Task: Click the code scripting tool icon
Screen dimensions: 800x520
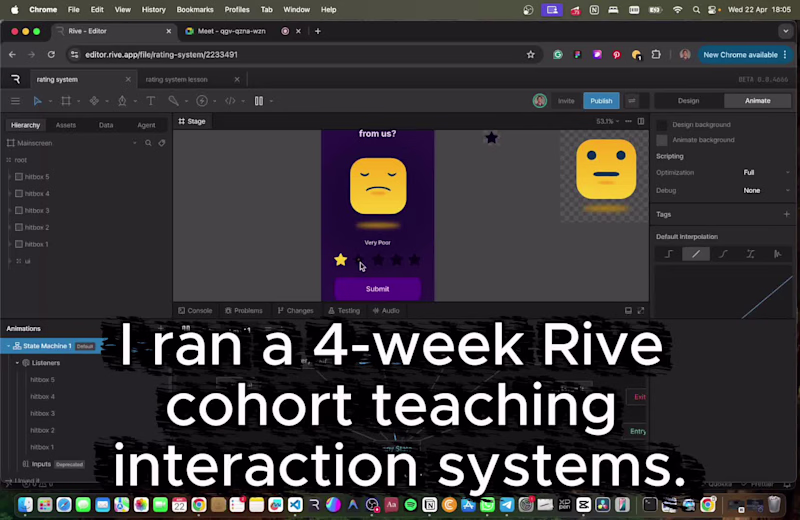Action: [x=230, y=101]
